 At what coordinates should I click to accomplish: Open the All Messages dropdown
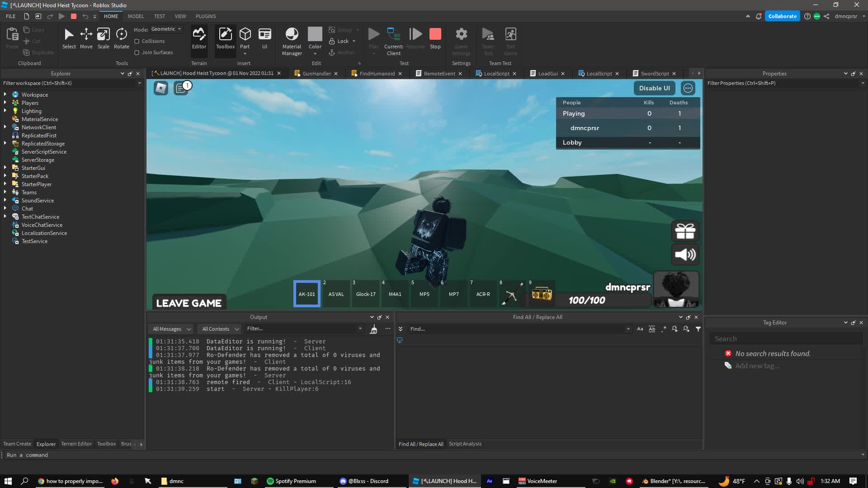[x=171, y=329]
